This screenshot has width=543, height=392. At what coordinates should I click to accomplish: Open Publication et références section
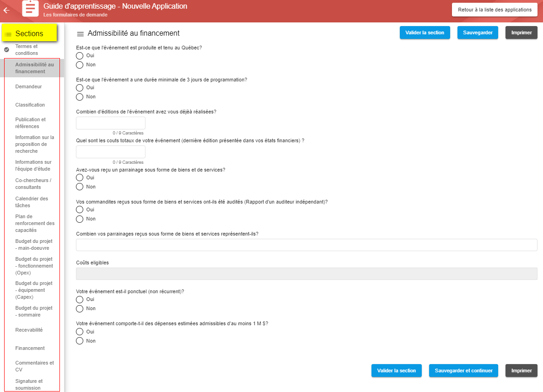click(31, 123)
